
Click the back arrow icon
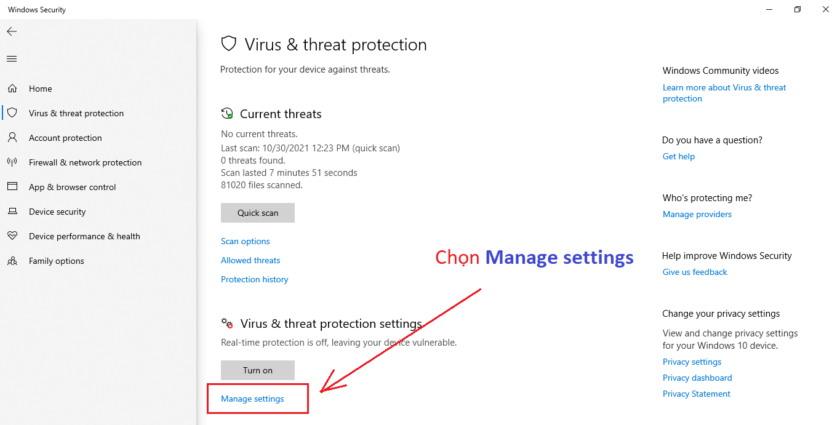point(12,32)
